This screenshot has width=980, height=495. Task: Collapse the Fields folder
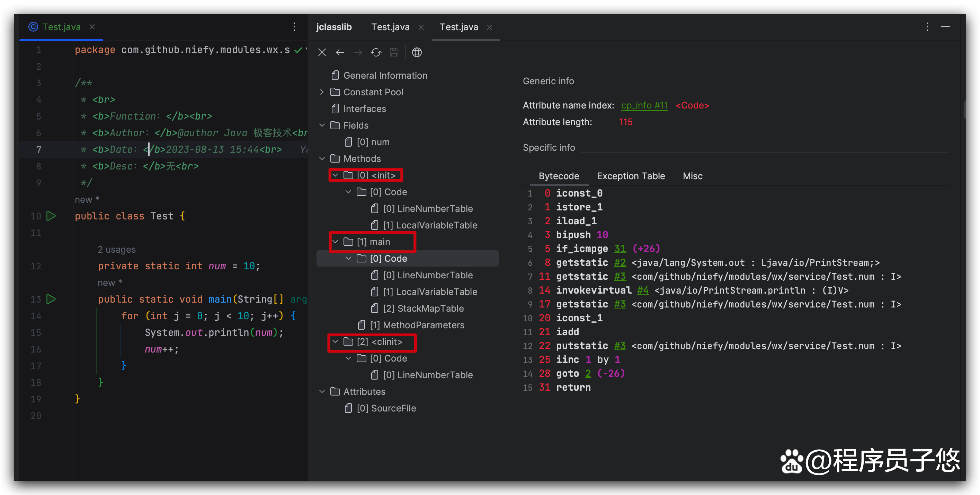[322, 125]
